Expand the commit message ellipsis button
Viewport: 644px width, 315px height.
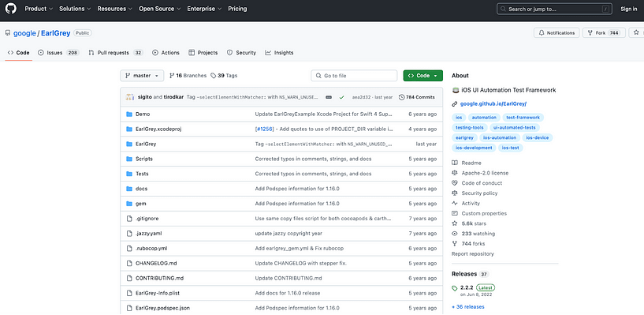[x=329, y=97]
